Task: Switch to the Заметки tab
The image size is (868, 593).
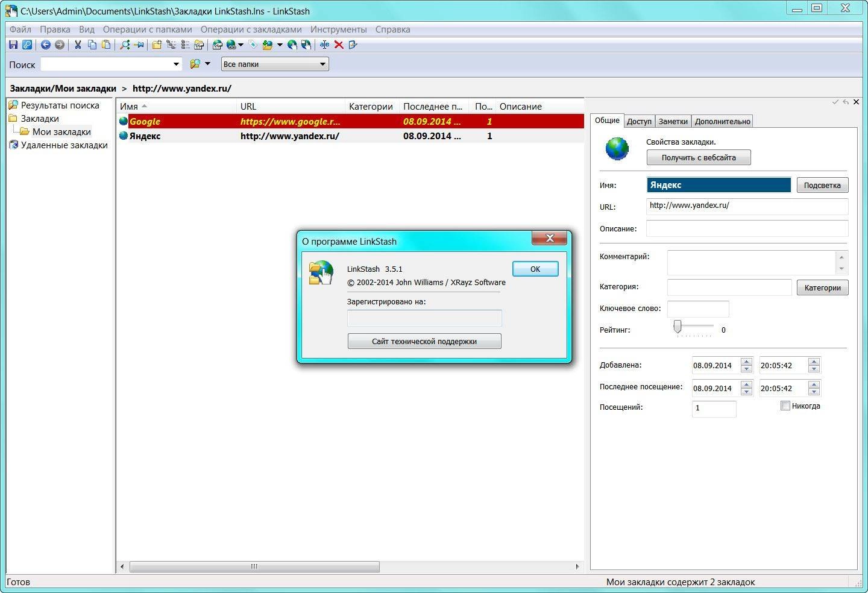Action: point(673,121)
